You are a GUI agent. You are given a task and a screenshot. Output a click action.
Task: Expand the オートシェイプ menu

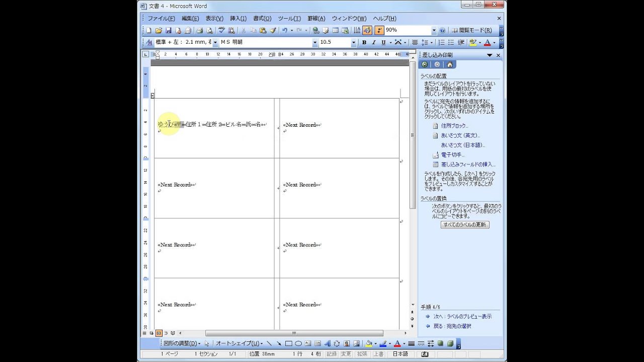pos(239,343)
